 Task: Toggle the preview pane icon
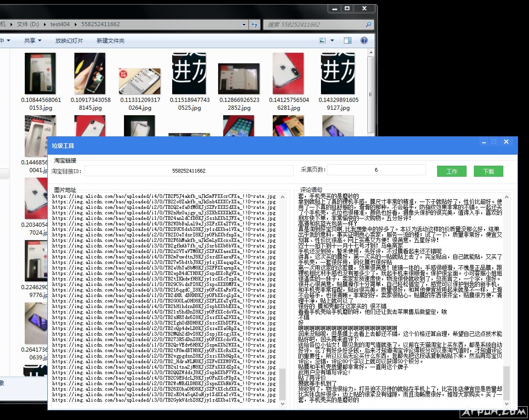point(348,40)
